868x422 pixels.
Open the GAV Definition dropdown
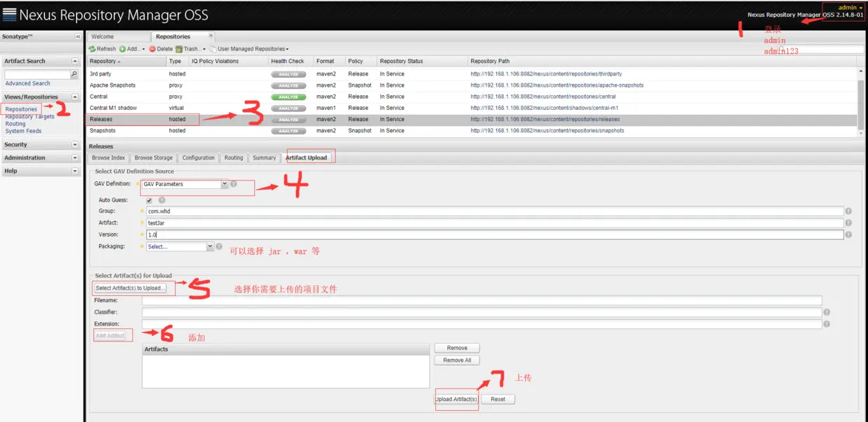tap(225, 184)
